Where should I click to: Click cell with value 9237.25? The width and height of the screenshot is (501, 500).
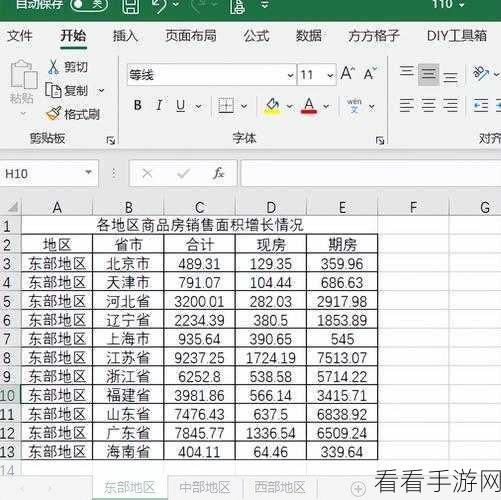[199, 358]
